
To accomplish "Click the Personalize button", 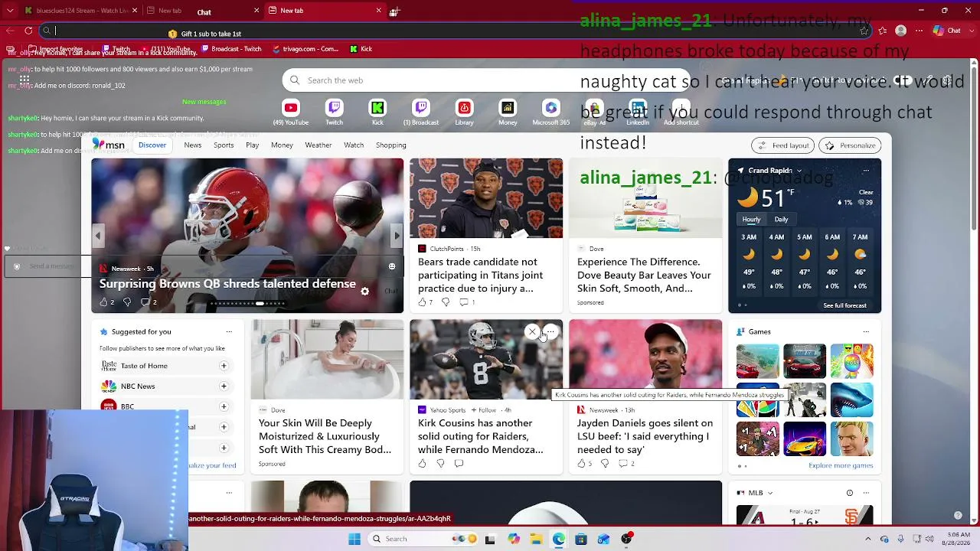I will 851,145.
